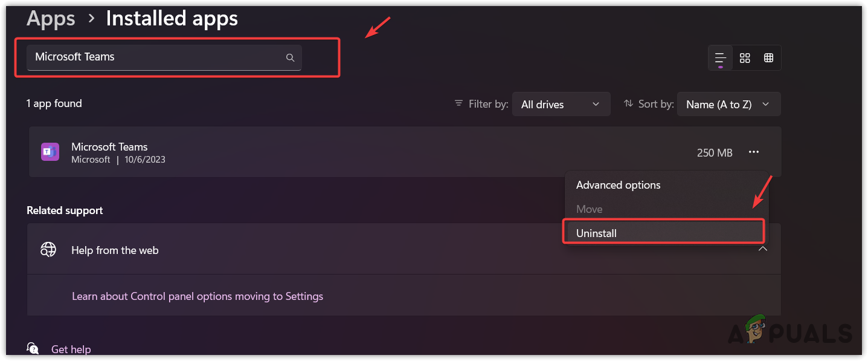This screenshot has height=361, width=868.
Task: Open the Name (A to Z) sort dropdown
Action: [728, 104]
